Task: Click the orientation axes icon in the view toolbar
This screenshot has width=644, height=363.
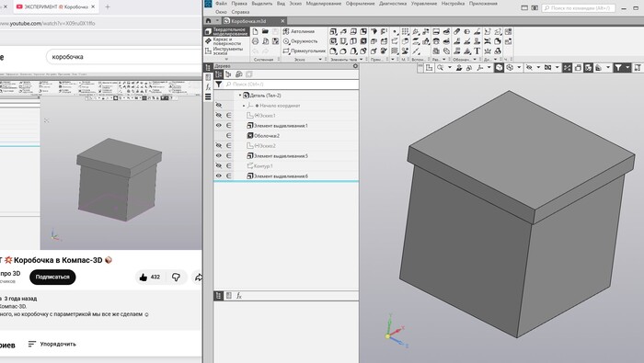Action: (x=479, y=68)
